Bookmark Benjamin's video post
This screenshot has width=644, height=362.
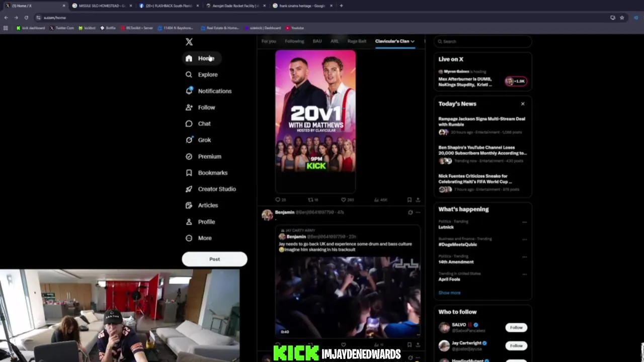coord(410,345)
